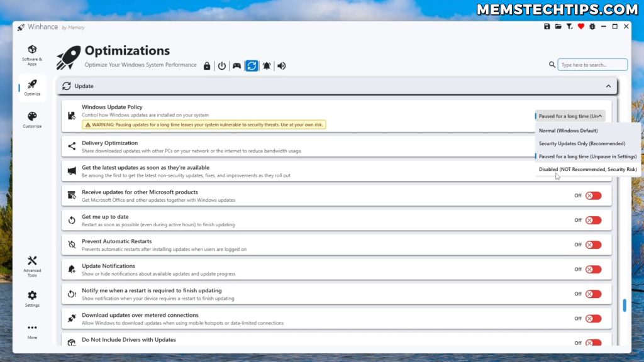Select the Gaming optimizations category icon

point(237,65)
